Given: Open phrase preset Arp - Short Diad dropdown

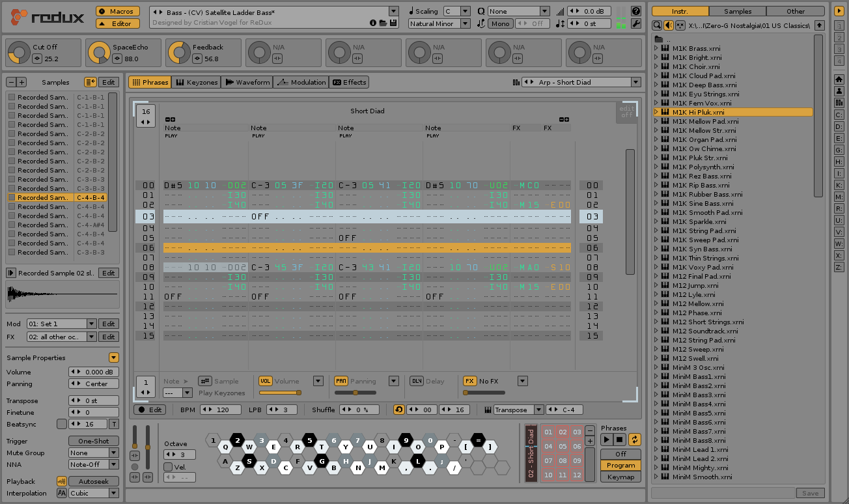Looking at the screenshot, I should pos(635,82).
